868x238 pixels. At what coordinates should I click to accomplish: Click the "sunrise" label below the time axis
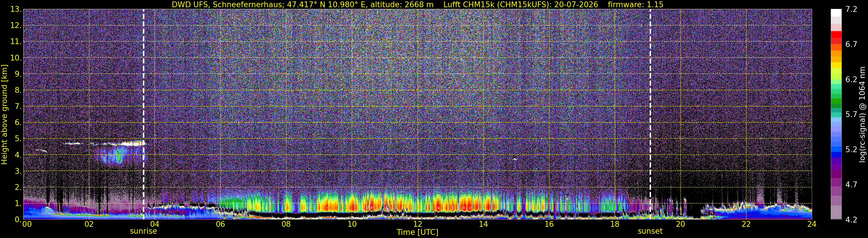(x=143, y=231)
